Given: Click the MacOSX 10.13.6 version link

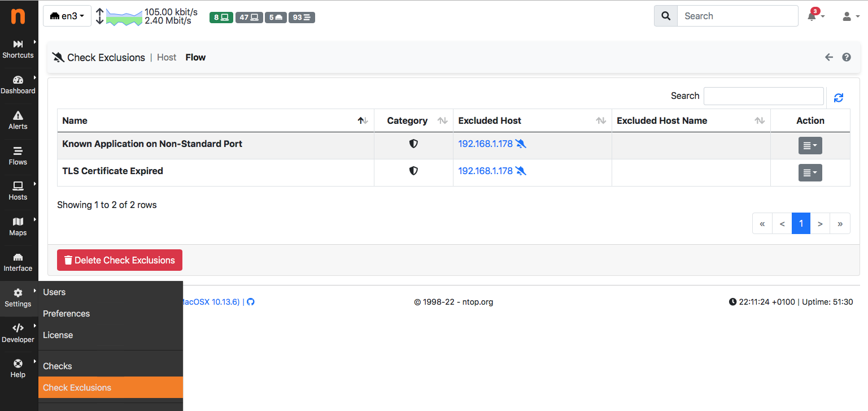Looking at the screenshot, I should click(210, 302).
